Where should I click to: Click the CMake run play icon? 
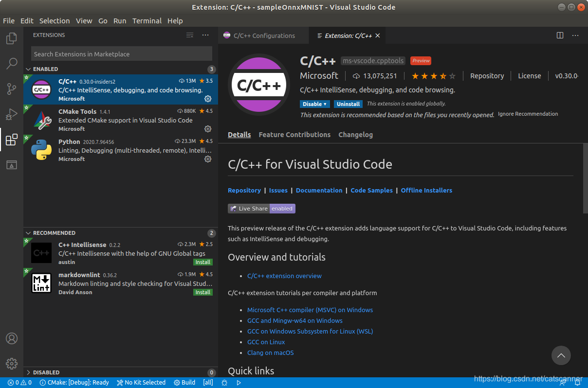pyautogui.click(x=239, y=383)
